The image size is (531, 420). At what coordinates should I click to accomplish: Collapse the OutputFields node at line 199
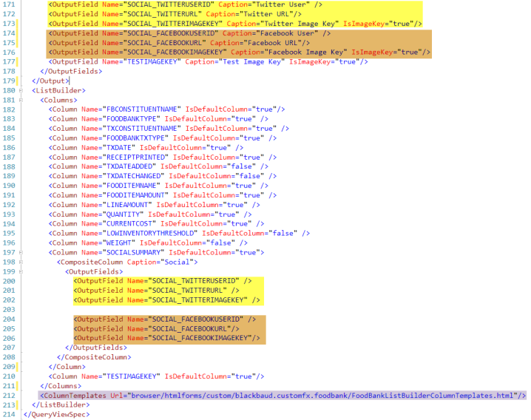[21, 271]
